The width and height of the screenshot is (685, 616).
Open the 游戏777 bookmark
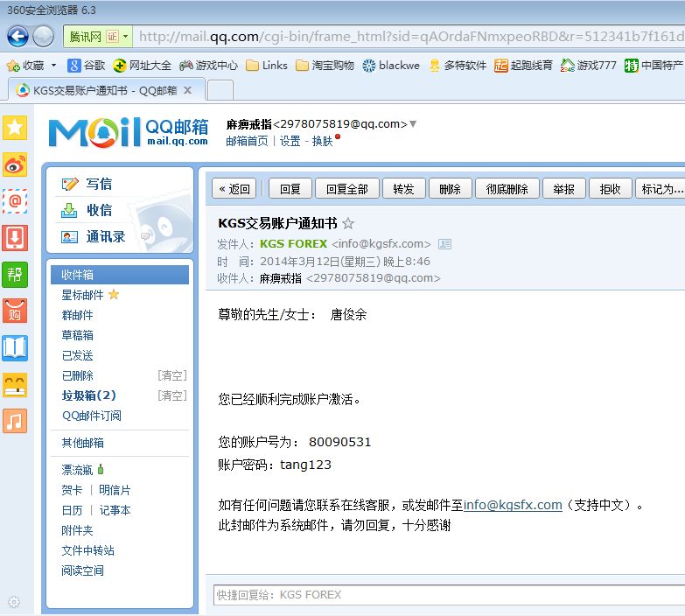pyautogui.click(x=589, y=66)
